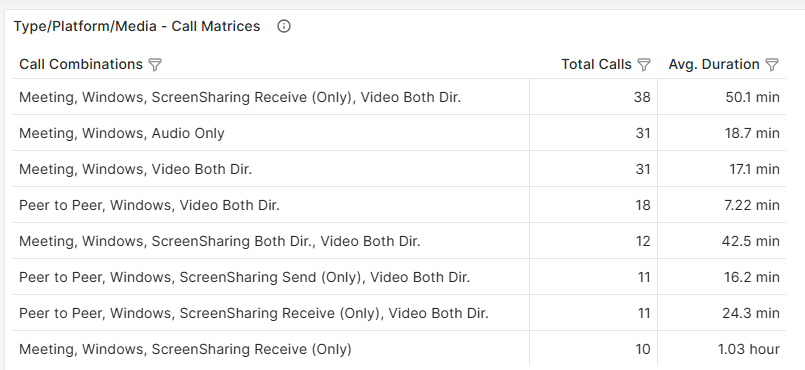Open the Call Combinations filter icon
Viewport: 805px width, 370px height.
click(155, 65)
